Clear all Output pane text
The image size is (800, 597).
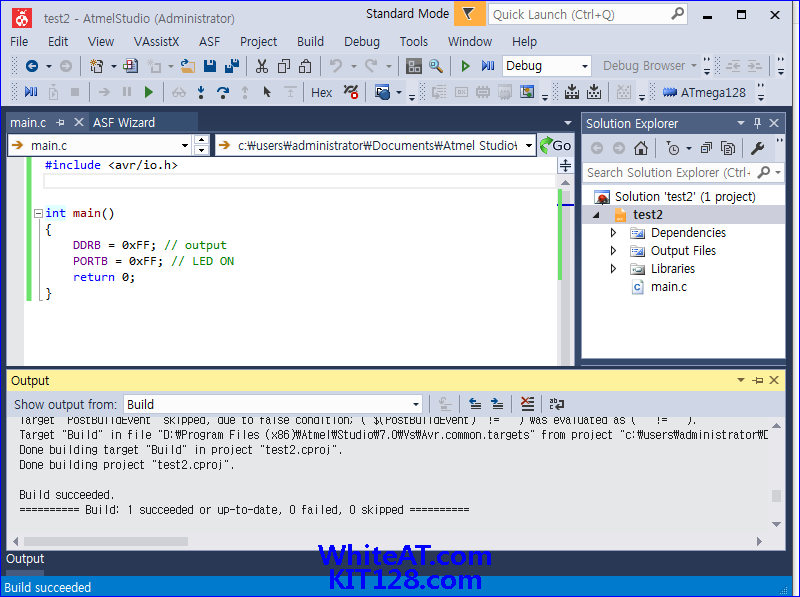tap(527, 404)
